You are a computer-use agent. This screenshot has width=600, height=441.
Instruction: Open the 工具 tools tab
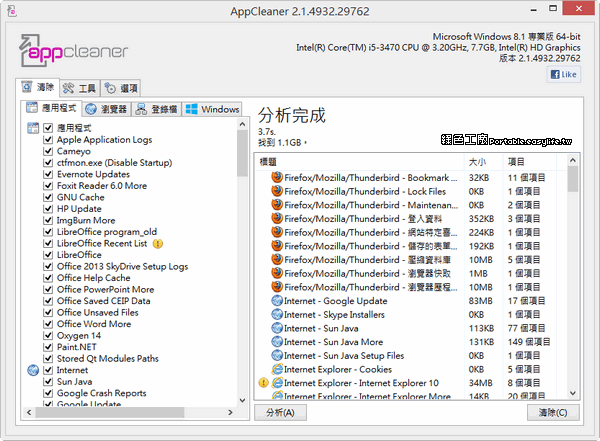[x=80, y=88]
